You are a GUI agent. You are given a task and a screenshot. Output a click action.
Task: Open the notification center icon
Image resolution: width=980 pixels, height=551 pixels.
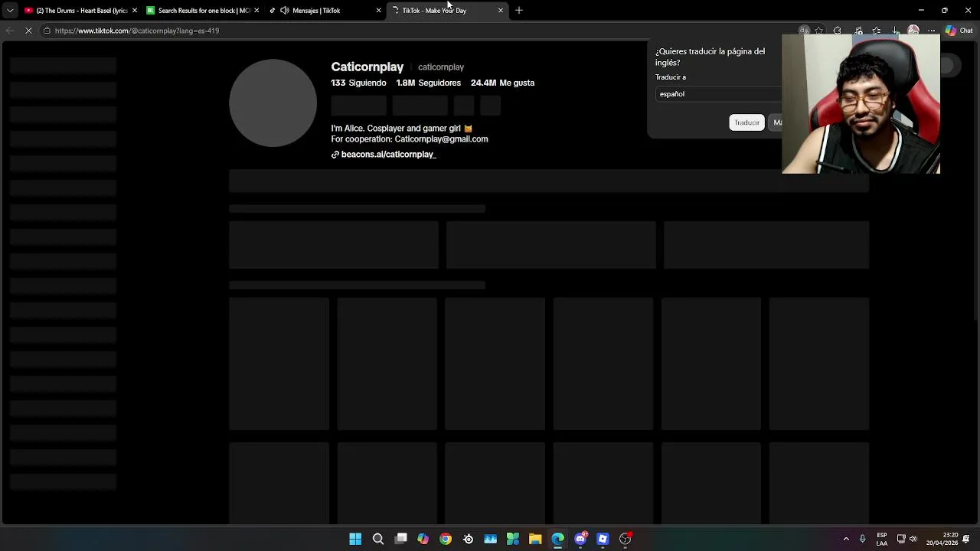(x=967, y=539)
